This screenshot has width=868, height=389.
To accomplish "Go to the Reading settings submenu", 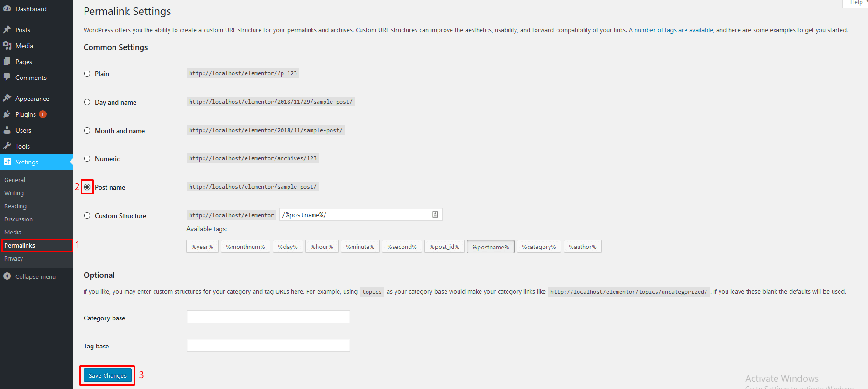I will [15, 206].
